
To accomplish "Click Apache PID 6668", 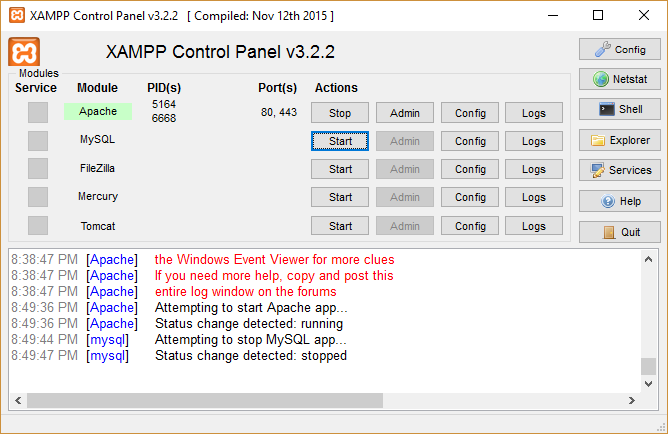I will click(164, 118).
